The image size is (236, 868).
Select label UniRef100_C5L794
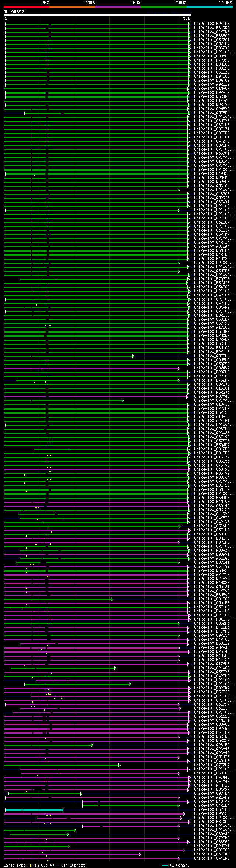coord(212,704)
